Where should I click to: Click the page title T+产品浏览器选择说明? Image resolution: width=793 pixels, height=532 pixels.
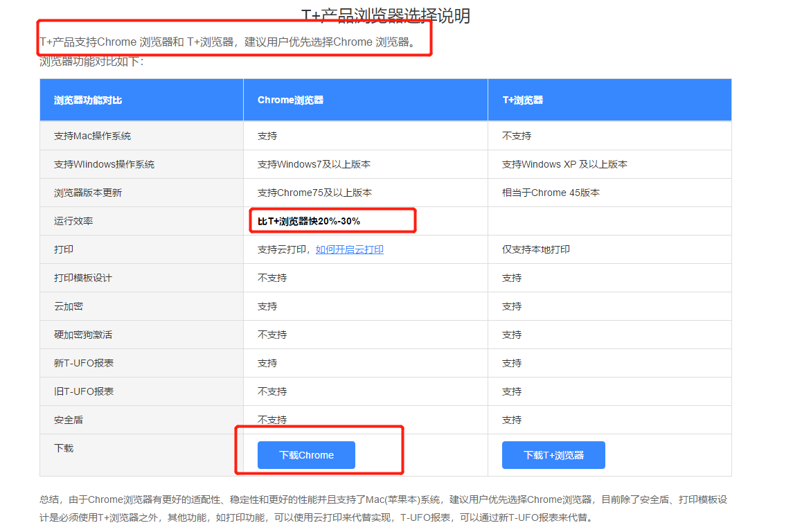[x=385, y=15]
